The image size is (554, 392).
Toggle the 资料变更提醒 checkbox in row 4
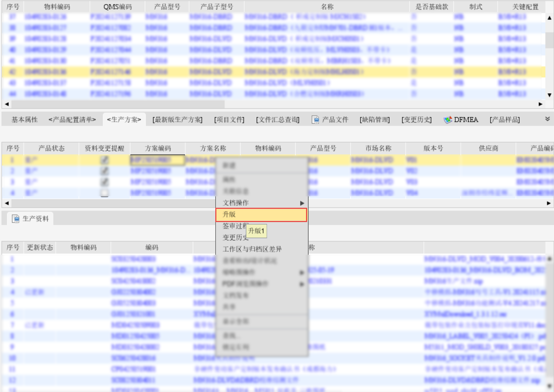[105, 193]
